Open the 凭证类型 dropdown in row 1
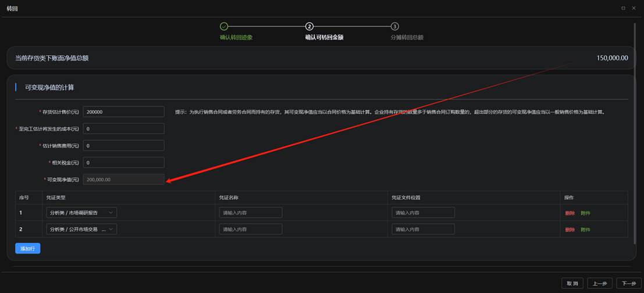This screenshot has height=293, width=644. click(81, 213)
